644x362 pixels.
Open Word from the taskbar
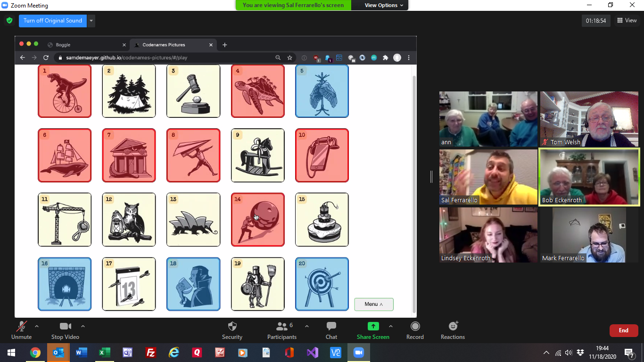click(82, 353)
